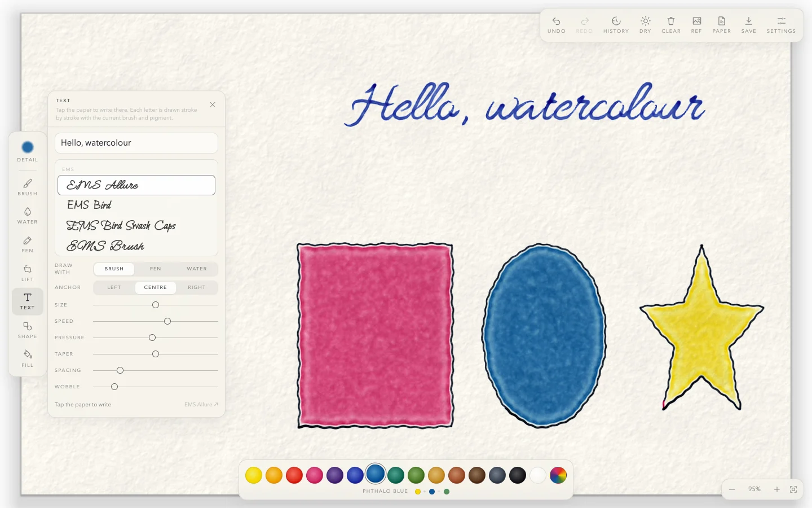Open the EMS Allure link
Screen dimensions: 812x508
point(201,405)
